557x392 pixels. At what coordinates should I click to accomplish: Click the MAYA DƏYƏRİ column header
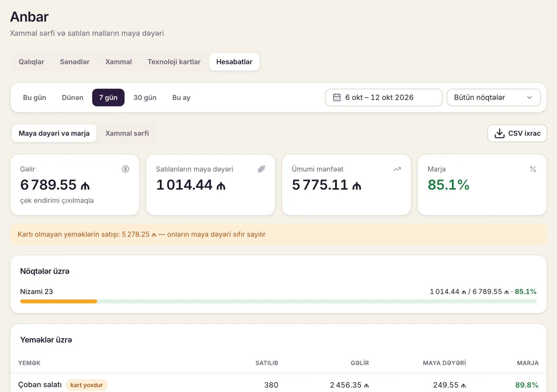click(x=444, y=363)
